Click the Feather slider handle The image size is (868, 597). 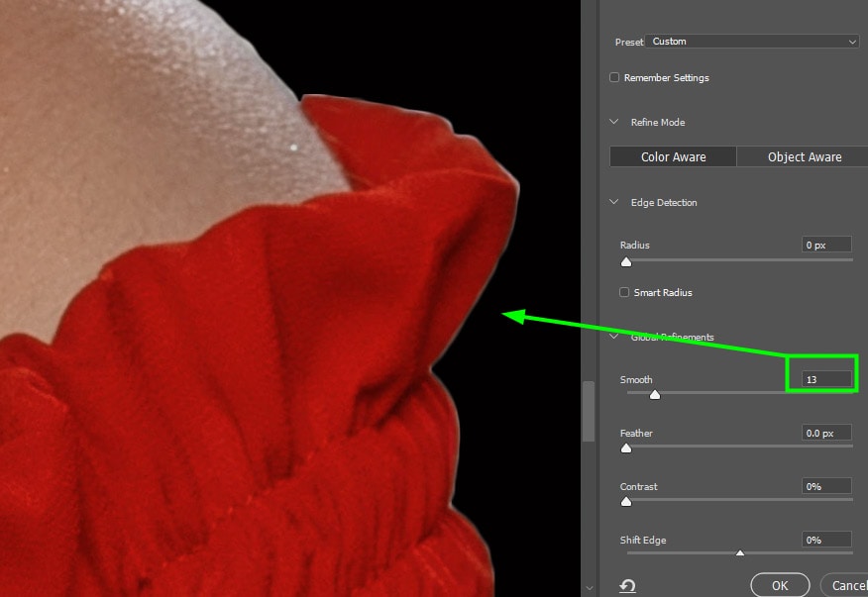626,448
